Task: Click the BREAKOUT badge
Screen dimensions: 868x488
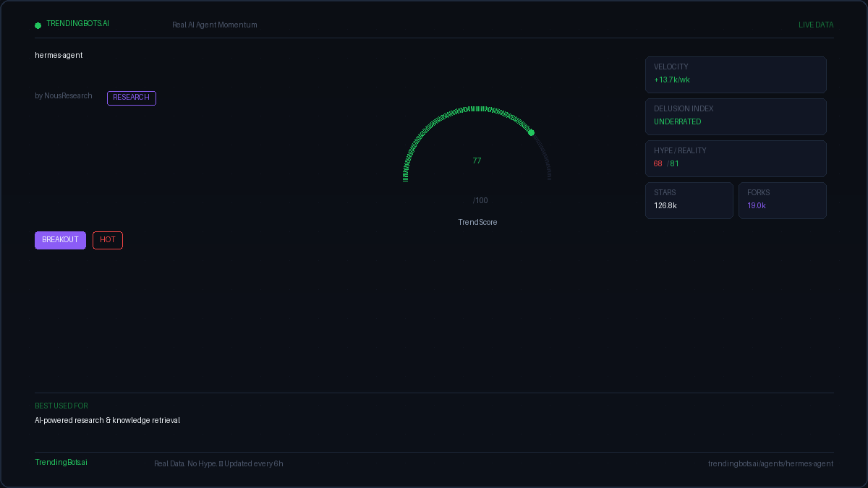Action: 60,240
